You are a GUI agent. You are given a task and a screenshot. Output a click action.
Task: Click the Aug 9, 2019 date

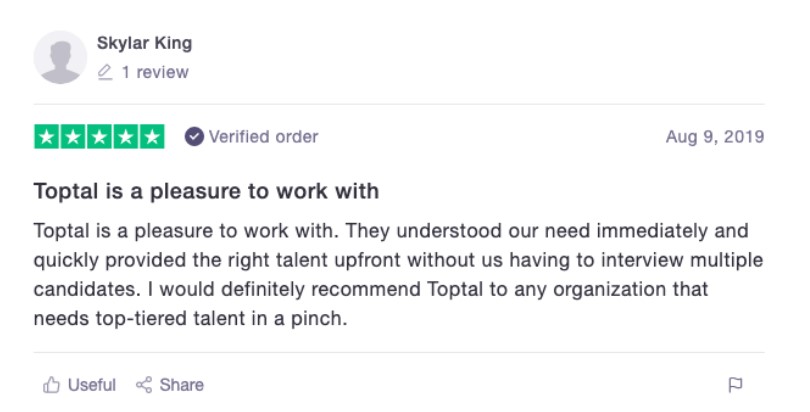(x=715, y=137)
